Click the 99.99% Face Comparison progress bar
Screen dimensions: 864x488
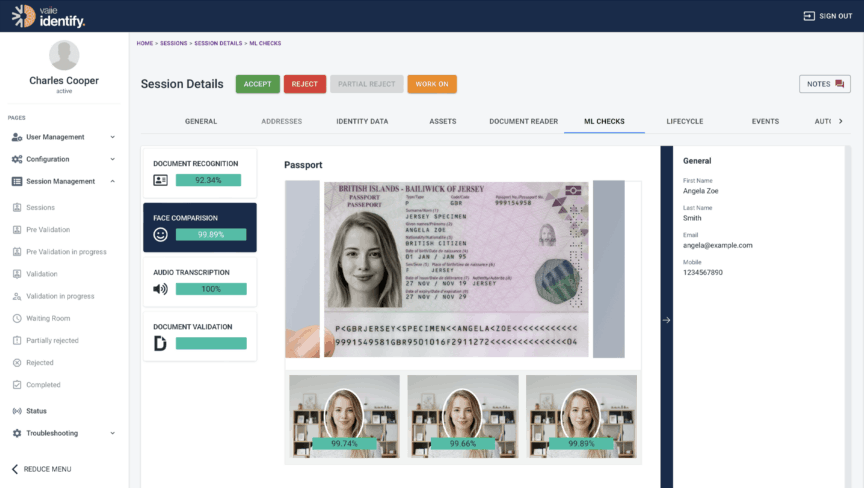(211, 235)
